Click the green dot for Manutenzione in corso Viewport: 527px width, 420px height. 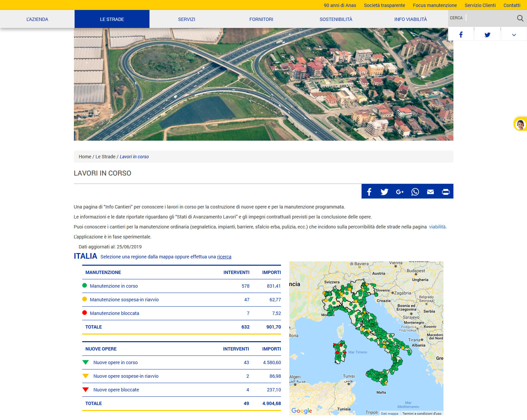click(85, 285)
